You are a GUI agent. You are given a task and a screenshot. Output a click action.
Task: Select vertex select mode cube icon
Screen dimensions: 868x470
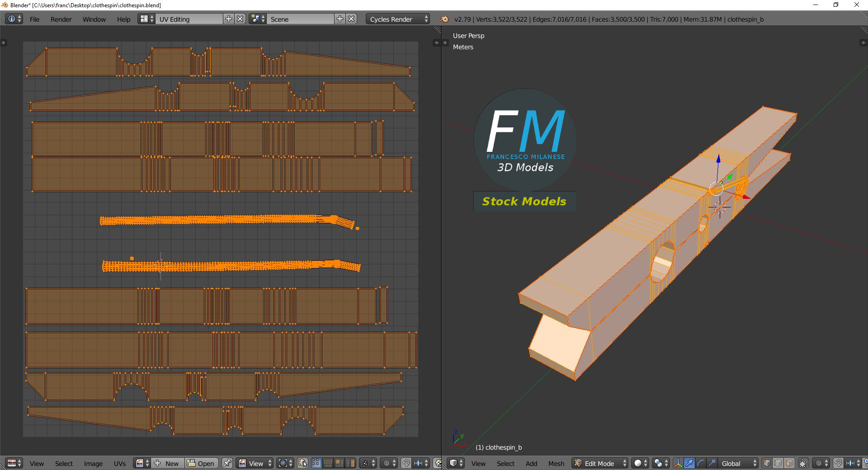[767, 463]
